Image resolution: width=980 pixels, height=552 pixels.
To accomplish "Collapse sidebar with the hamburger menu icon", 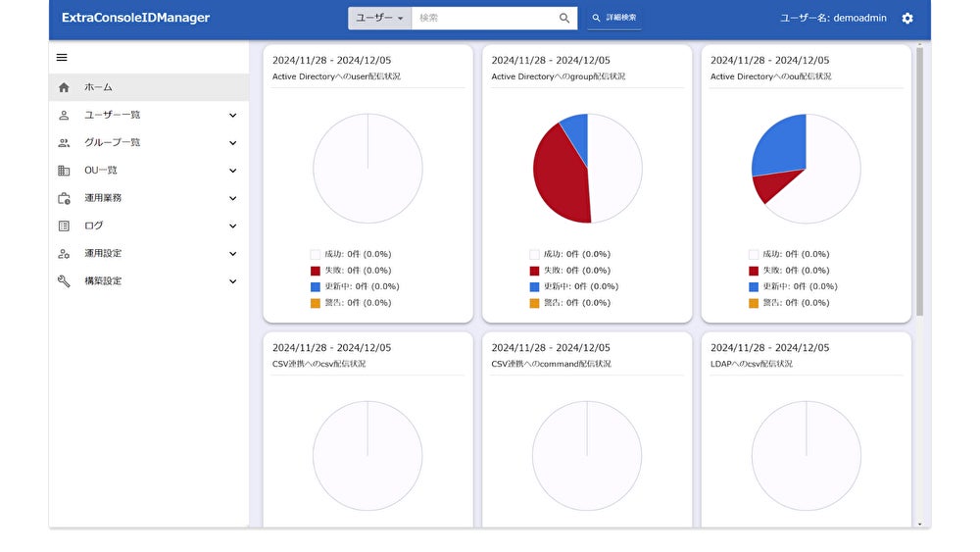I will pyautogui.click(x=62, y=58).
